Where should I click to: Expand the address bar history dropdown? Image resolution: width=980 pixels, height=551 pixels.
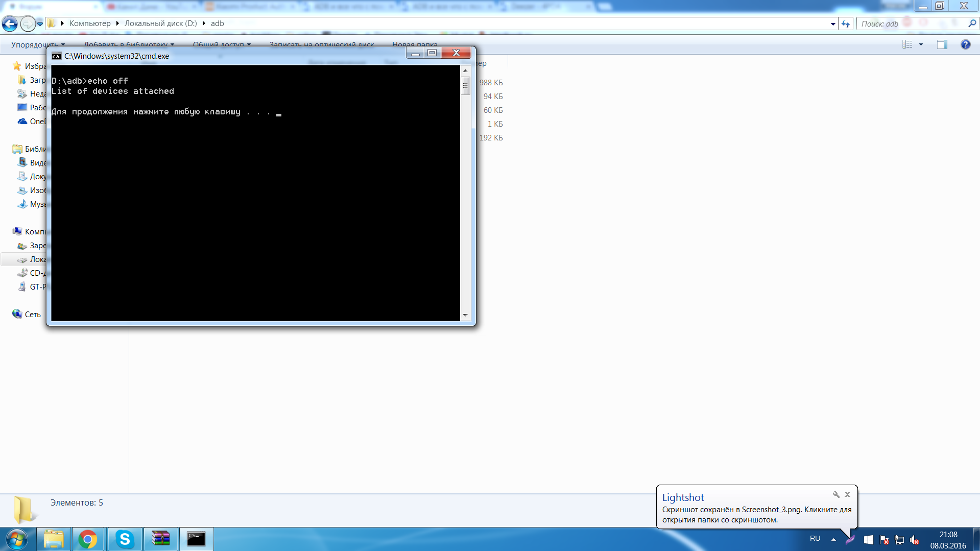[x=833, y=24]
